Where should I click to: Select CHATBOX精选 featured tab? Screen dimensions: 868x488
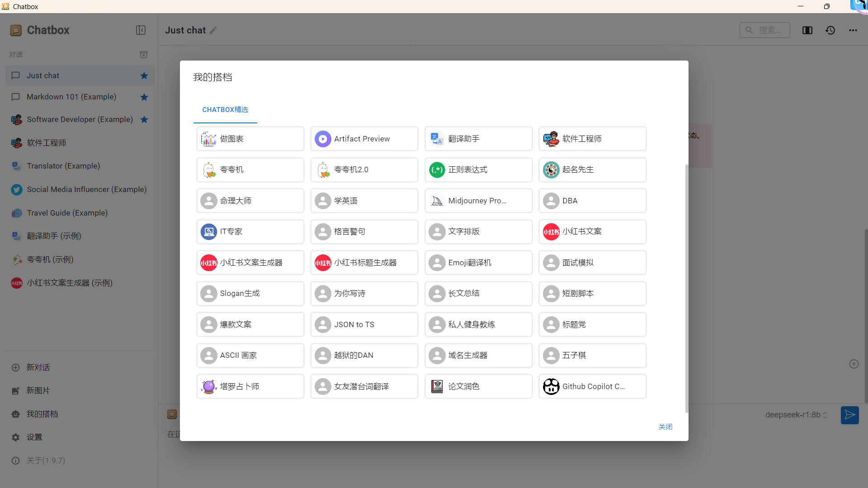coord(225,110)
